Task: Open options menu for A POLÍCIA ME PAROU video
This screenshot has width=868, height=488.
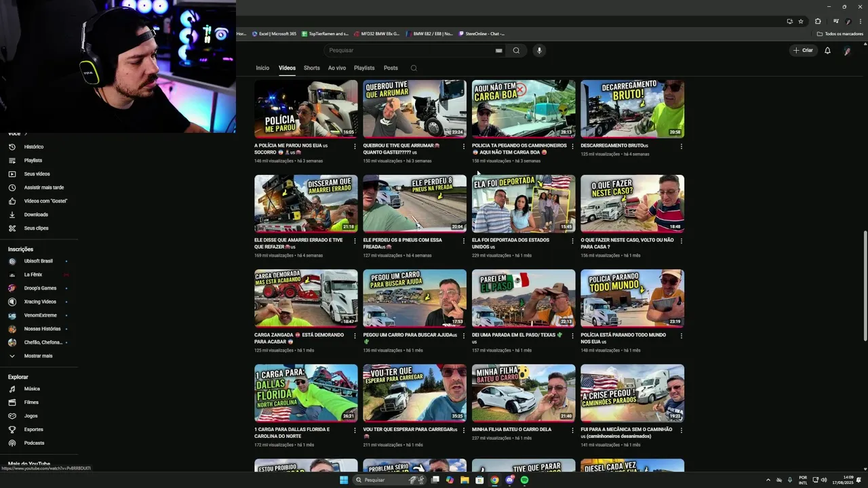Action: tap(355, 146)
